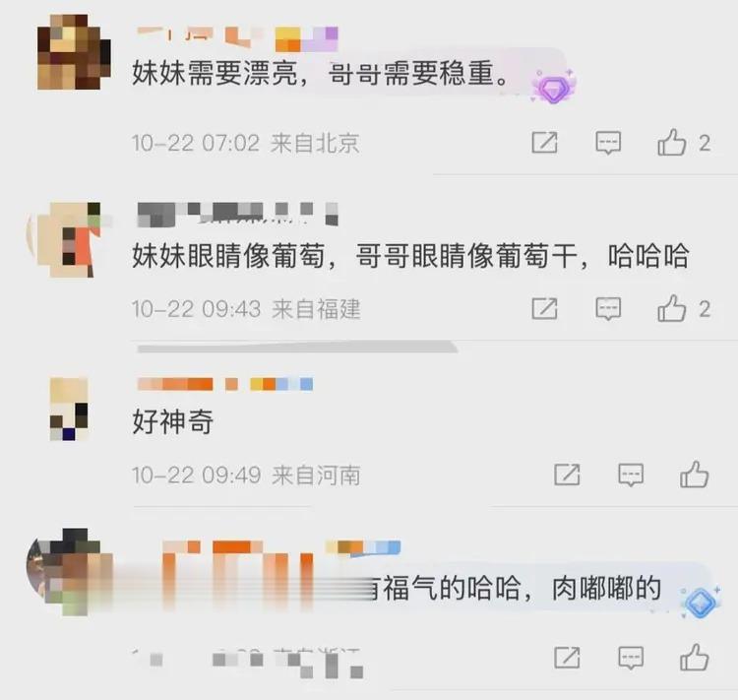Open the round avatar of the last commenter
738x700 pixels.
pos(66,572)
